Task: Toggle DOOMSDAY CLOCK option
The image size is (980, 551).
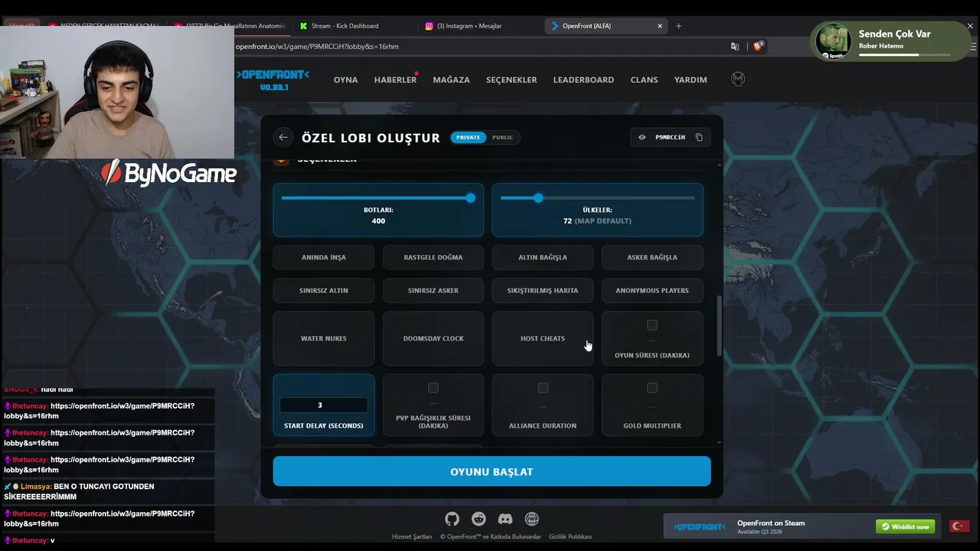Action: pyautogui.click(x=433, y=338)
